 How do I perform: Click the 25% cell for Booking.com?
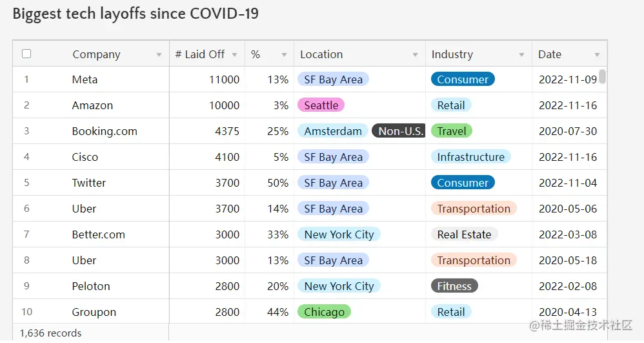click(x=277, y=131)
